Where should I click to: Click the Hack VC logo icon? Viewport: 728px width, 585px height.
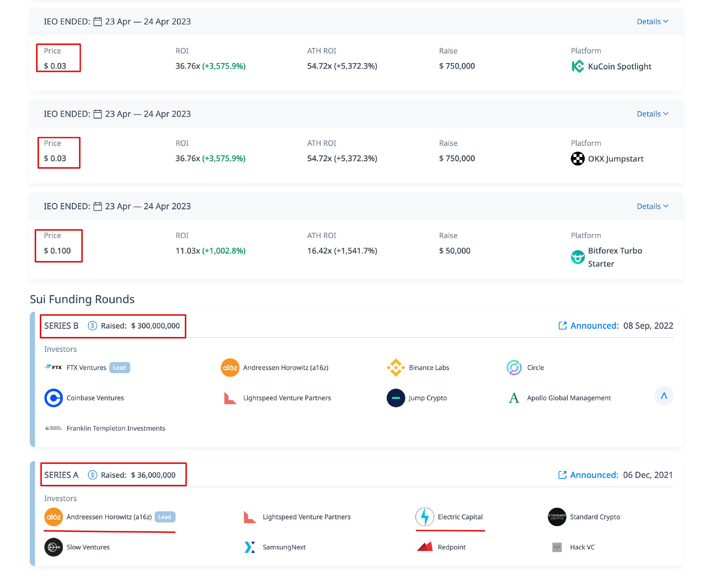pyautogui.click(x=557, y=547)
